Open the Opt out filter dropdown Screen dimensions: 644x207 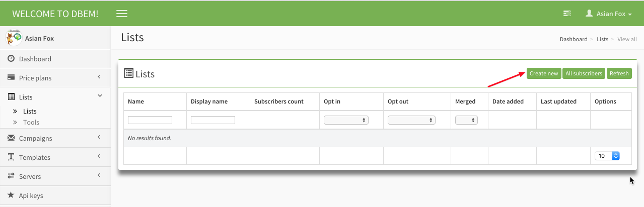[411, 120]
